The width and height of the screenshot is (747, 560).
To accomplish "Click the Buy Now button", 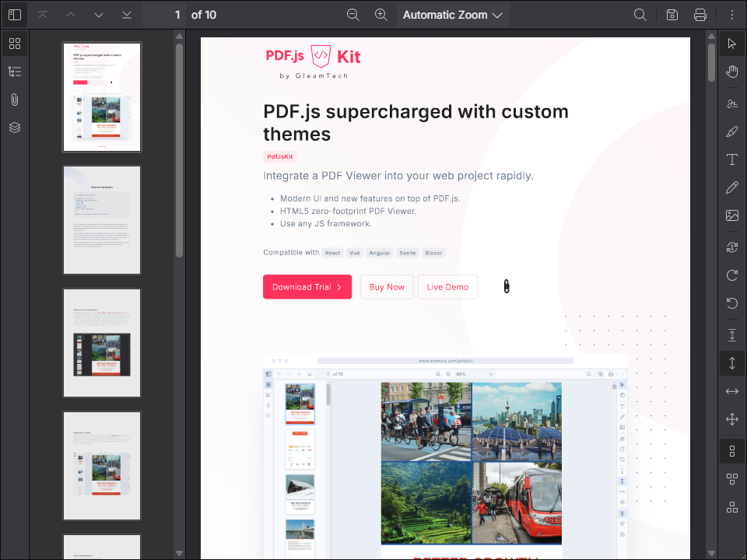I will 387,287.
